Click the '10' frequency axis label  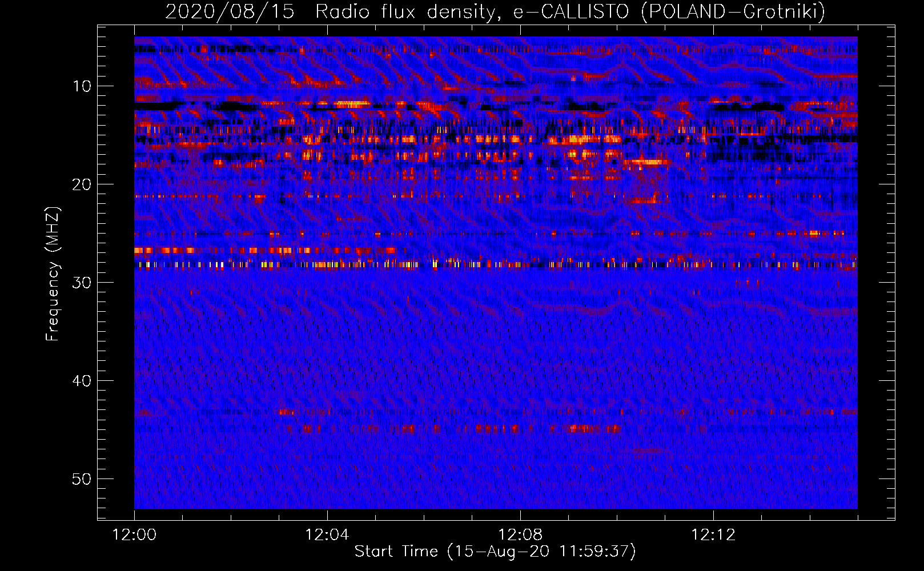pyautogui.click(x=82, y=86)
